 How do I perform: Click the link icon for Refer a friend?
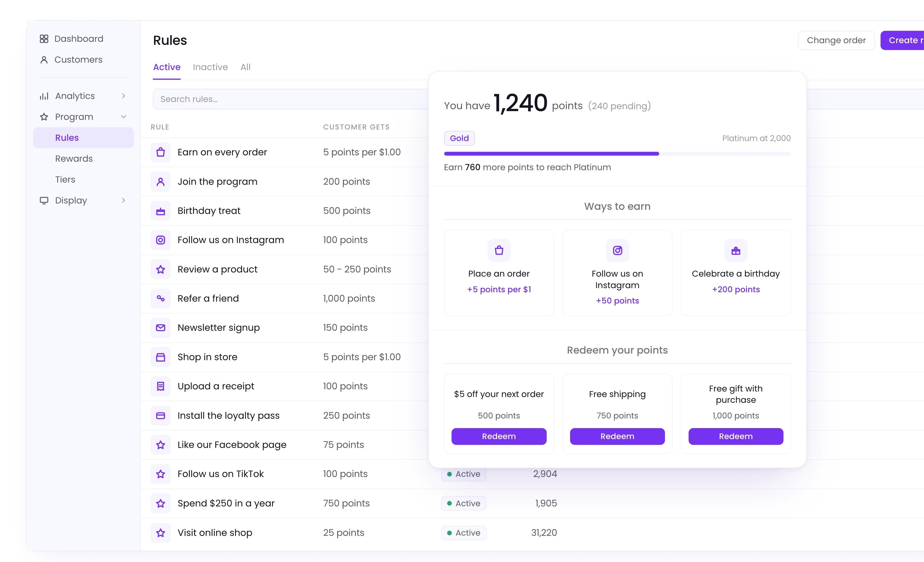coord(161,298)
